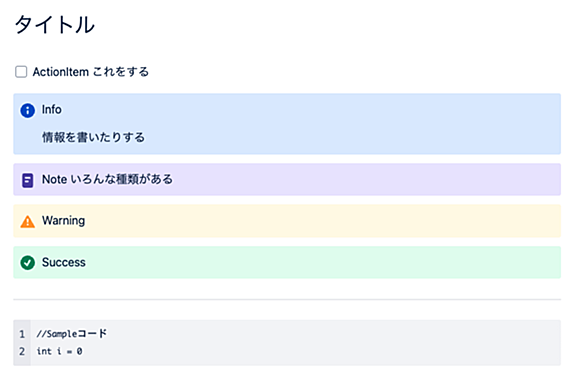Click the blue Info panel icon
The width and height of the screenshot is (586, 373).
28,111
